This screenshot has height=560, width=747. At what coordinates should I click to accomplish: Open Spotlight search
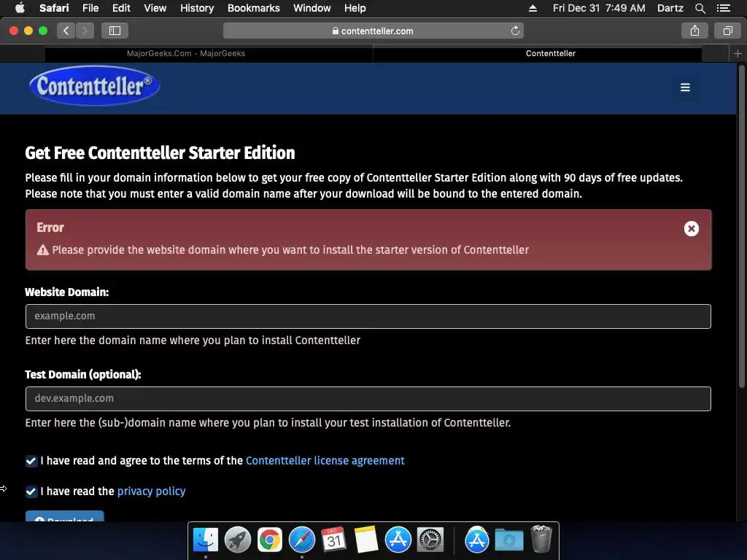(700, 8)
